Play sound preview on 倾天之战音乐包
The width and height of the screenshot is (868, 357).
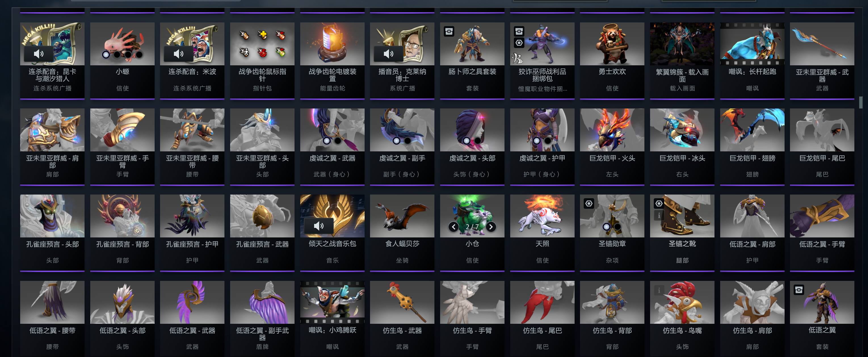point(319,226)
